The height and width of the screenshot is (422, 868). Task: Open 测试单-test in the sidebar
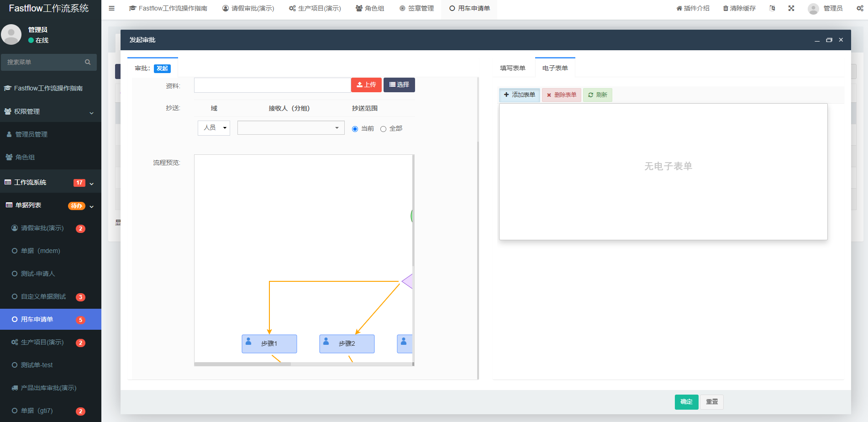click(51, 365)
